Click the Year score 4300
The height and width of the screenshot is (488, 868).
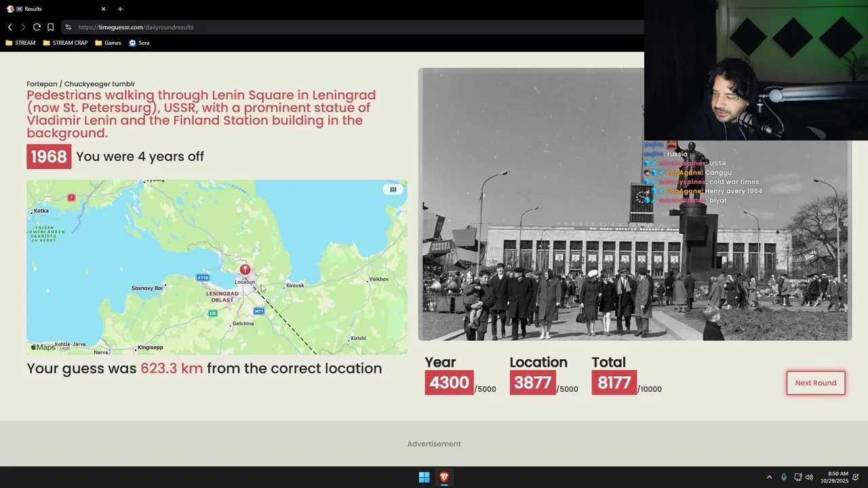[449, 382]
